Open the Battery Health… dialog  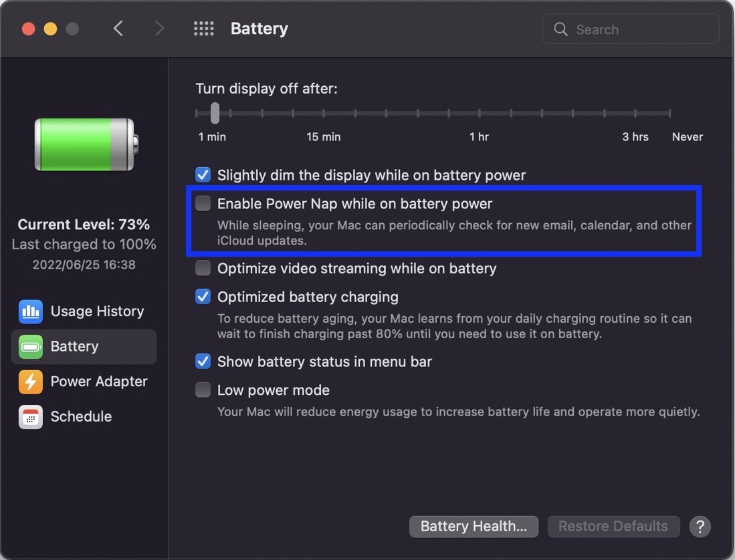tap(474, 527)
